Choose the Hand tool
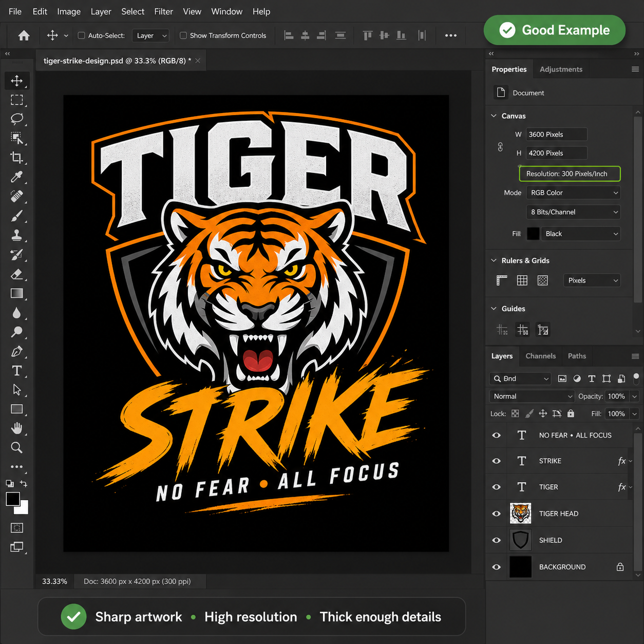This screenshot has height=644, width=644. pyautogui.click(x=16, y=428)
